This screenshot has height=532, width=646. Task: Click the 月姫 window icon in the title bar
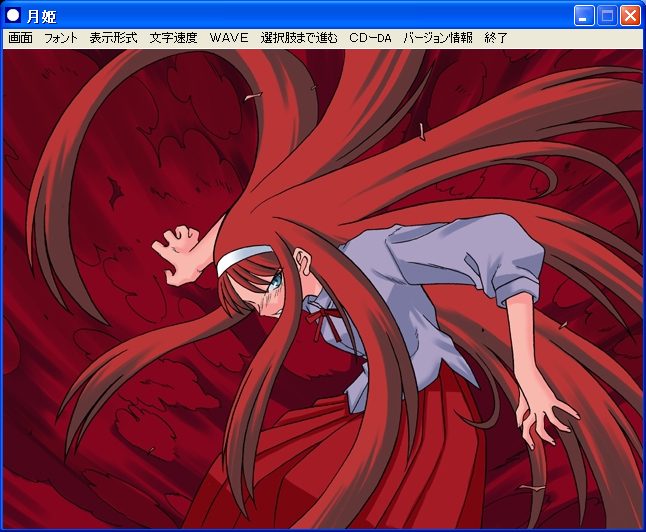pos(13,15)
